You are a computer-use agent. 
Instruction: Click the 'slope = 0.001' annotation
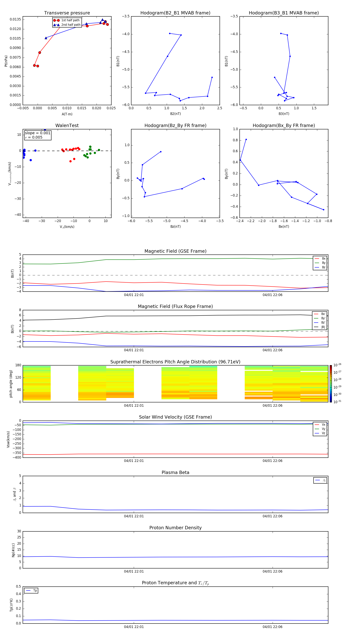pos(37,133)
